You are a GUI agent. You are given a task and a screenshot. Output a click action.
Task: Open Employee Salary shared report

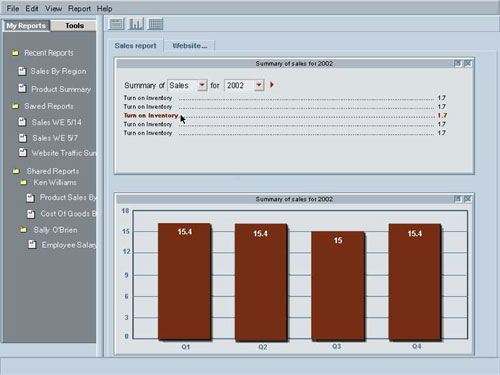(x=69, y=245)
